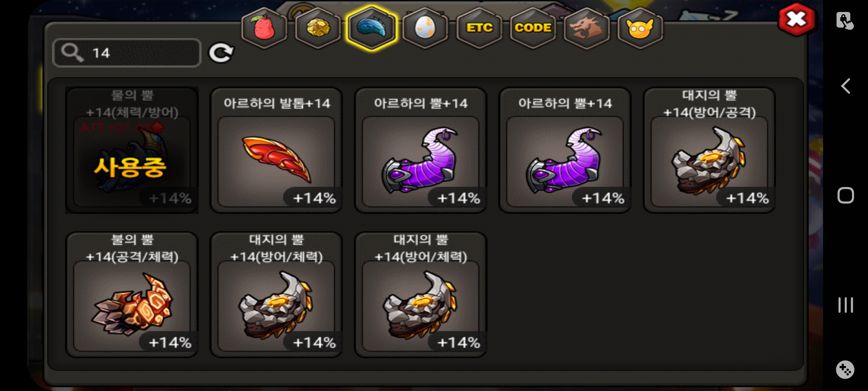Open the dragon head category tab

pyautogui.click(x=586, y=28)
